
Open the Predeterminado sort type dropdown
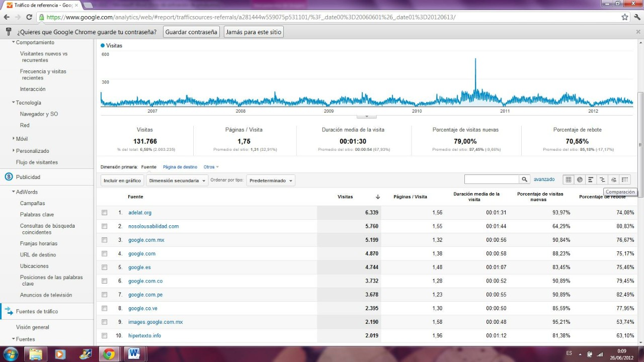271,180
